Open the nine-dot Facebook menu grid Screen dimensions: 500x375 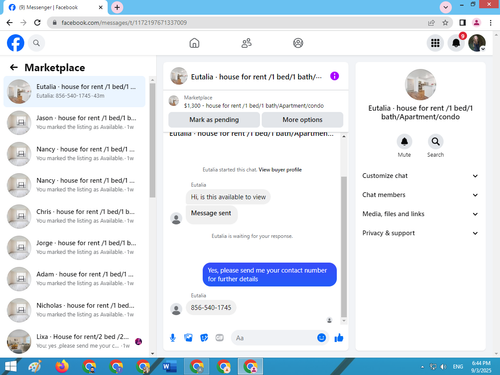click(435, 43)
